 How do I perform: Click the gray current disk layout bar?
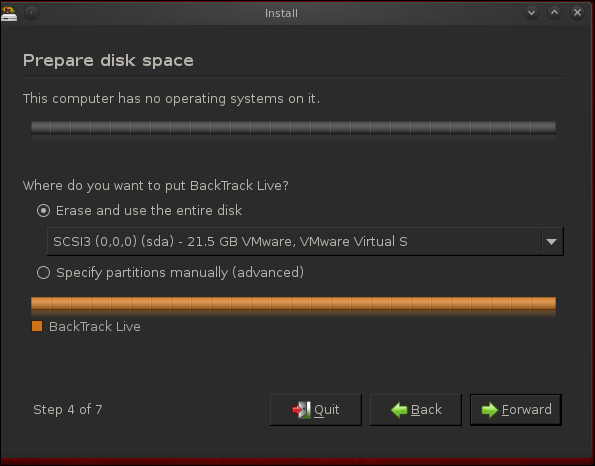[x=293, y=128]
